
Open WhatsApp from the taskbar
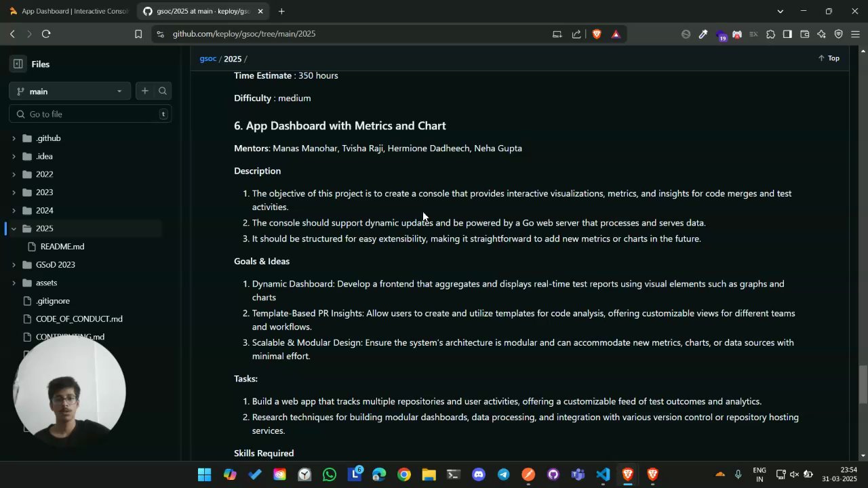click(x=330, y=474)
